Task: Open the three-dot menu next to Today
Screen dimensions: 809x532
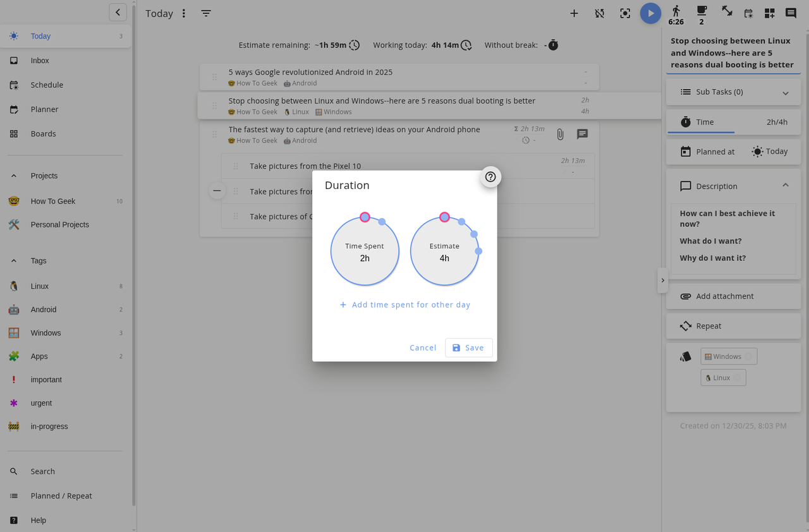Action: coord(183,13)
